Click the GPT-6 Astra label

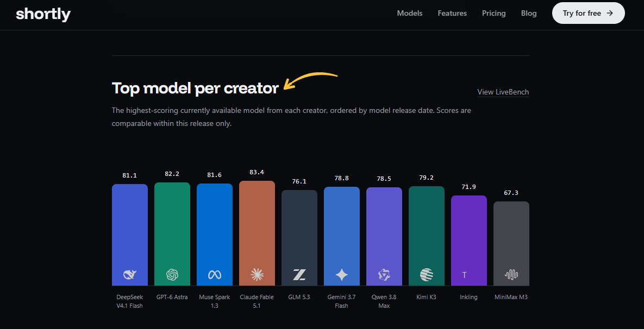(172, 297)
